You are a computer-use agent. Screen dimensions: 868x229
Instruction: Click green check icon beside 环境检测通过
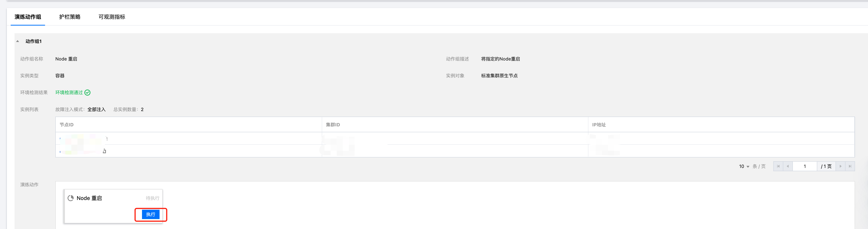pyautogui.click(x=87, y=93)
